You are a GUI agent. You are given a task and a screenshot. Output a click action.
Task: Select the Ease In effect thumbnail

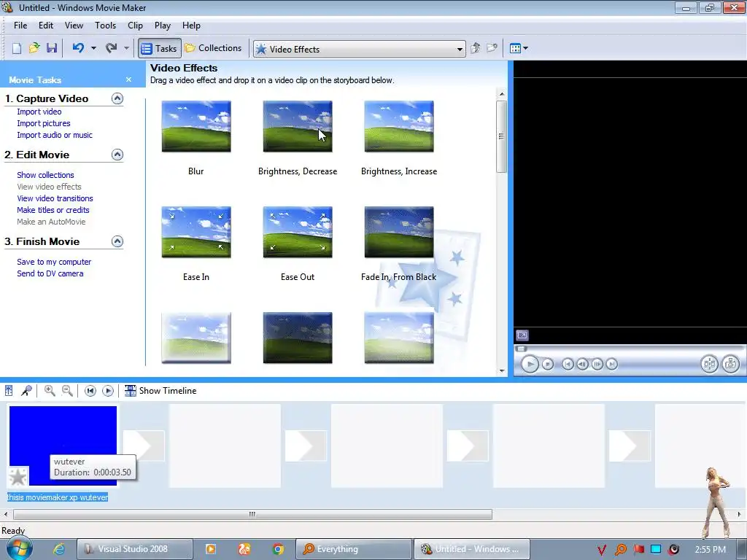point(196,233)
